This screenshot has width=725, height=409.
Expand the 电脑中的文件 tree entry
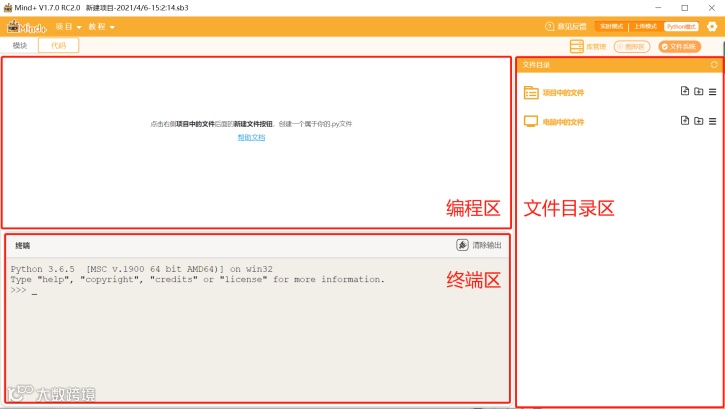[x=563, y=122]
